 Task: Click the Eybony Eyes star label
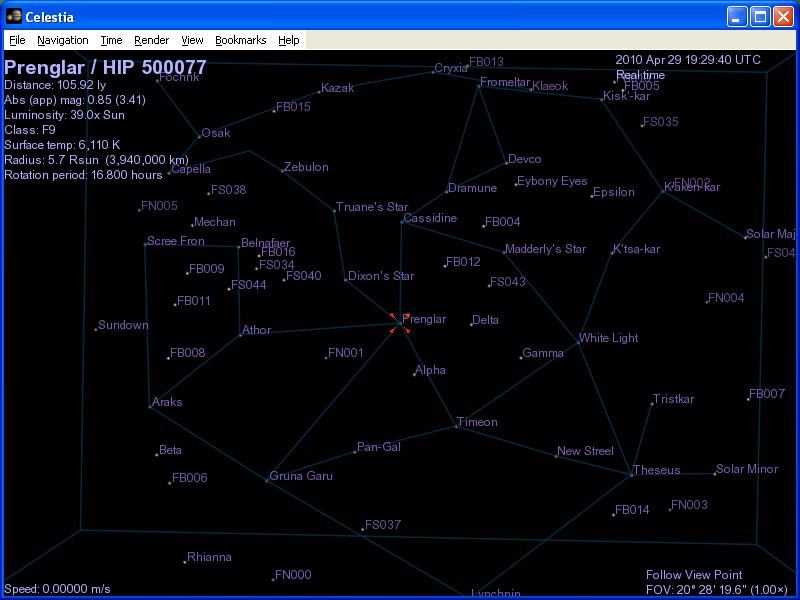[x=552, y=181]
